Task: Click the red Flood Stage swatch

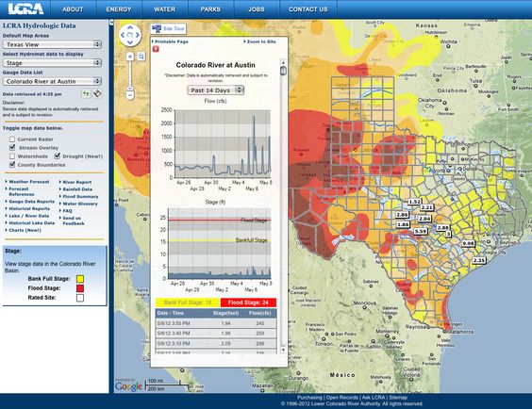Action: click(x=80, y=288)
